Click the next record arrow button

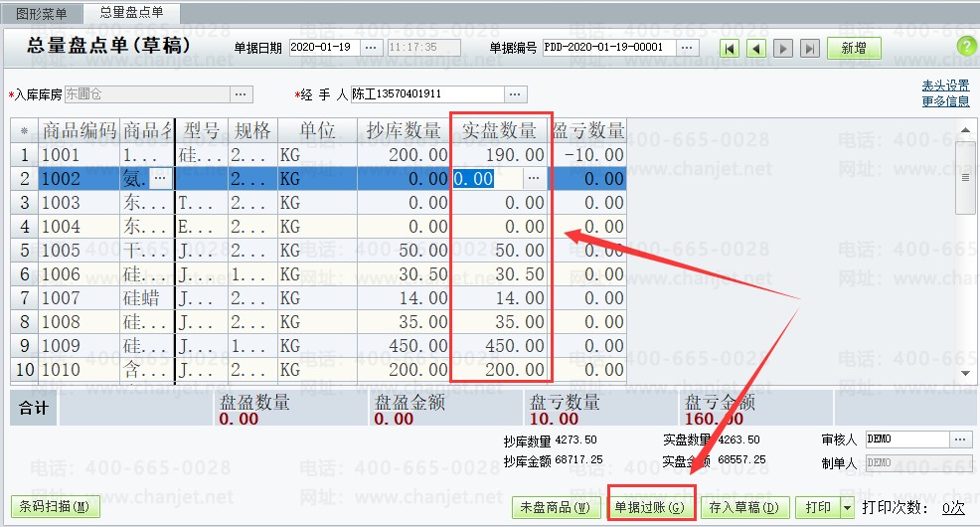[x=783, y=48]
